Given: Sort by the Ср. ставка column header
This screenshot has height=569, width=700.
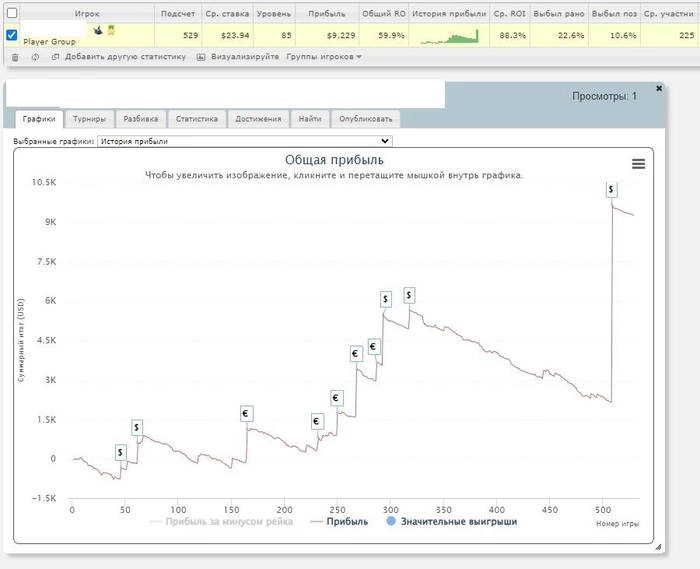Looking at the screenshot, I should [x=227, y=14].
